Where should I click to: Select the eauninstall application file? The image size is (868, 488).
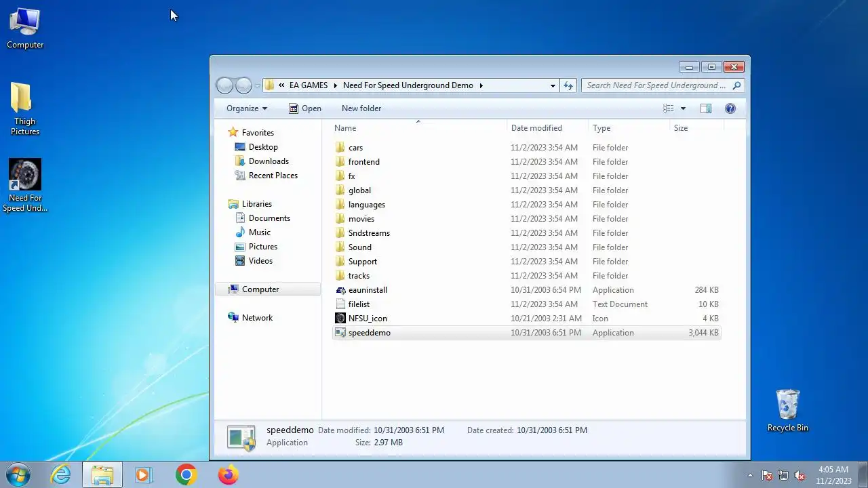368,290
